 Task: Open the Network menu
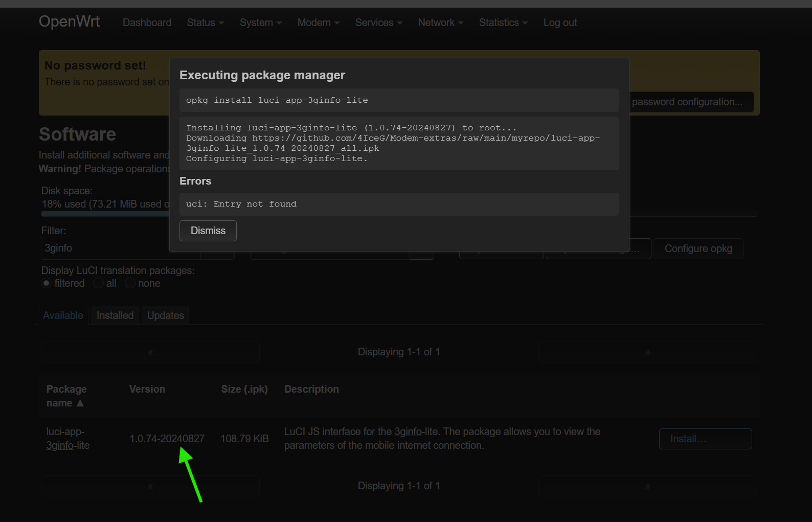point(441,22)
